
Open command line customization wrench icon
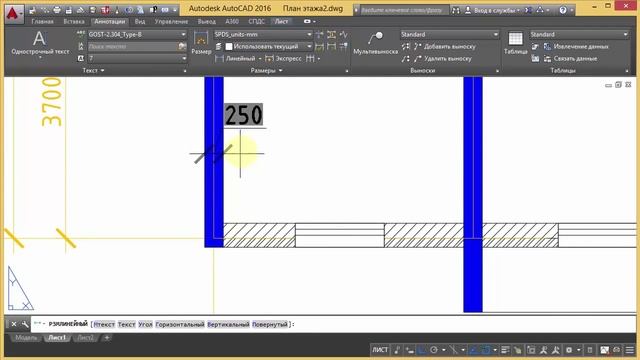(25, 324)
